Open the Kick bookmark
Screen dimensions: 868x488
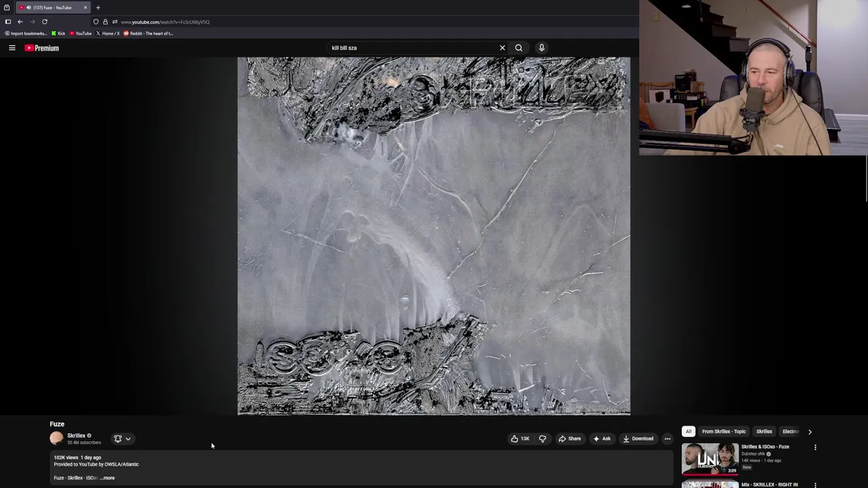pyautogui.click(x=59, y=33)
